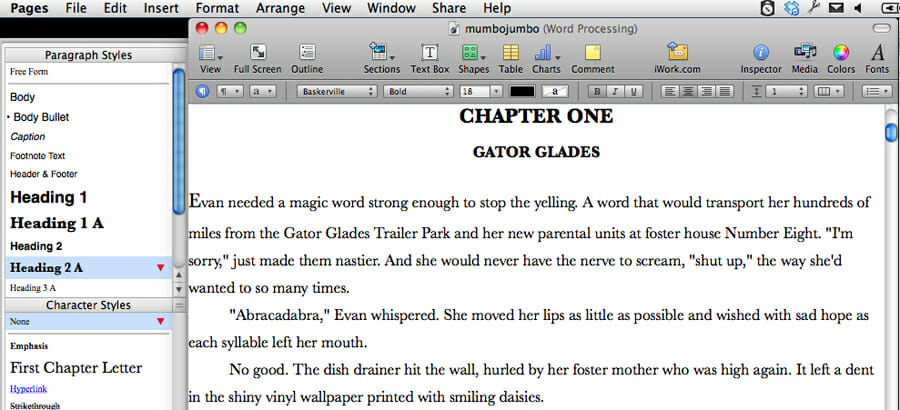Click the mail envelope menu bar icon
The width and height of the screenshot is (900, 410).
tap(836, 9)
